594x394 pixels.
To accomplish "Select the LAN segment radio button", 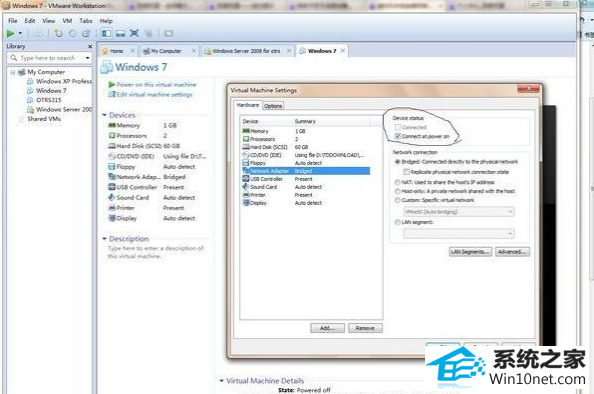I will [397, 222].
